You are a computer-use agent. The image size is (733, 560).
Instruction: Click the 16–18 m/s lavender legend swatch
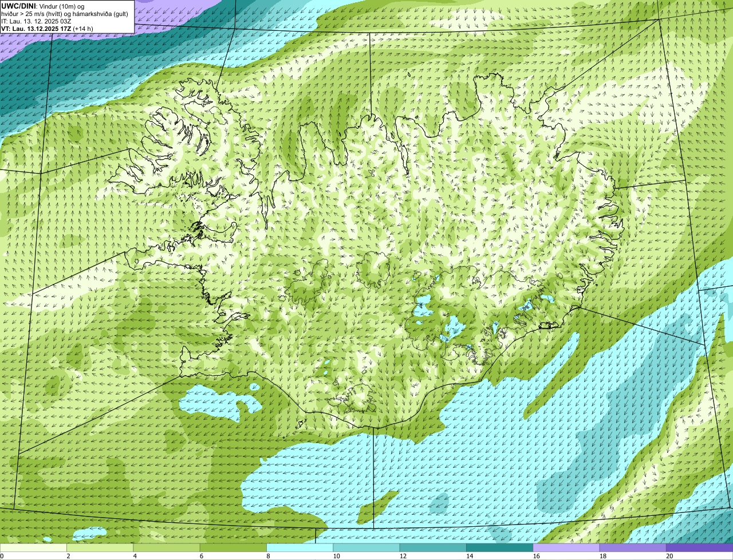pyautogui.click(x=566, y=547)
